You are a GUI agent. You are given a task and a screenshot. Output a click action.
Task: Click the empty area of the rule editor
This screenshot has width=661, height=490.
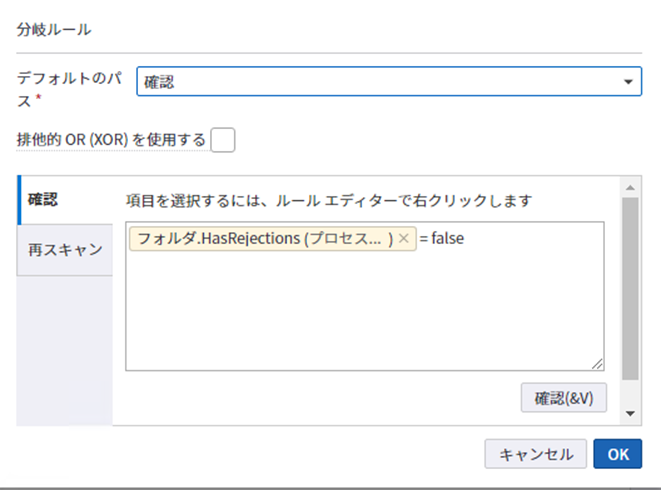pyautogui.click(x=364, y=310)
